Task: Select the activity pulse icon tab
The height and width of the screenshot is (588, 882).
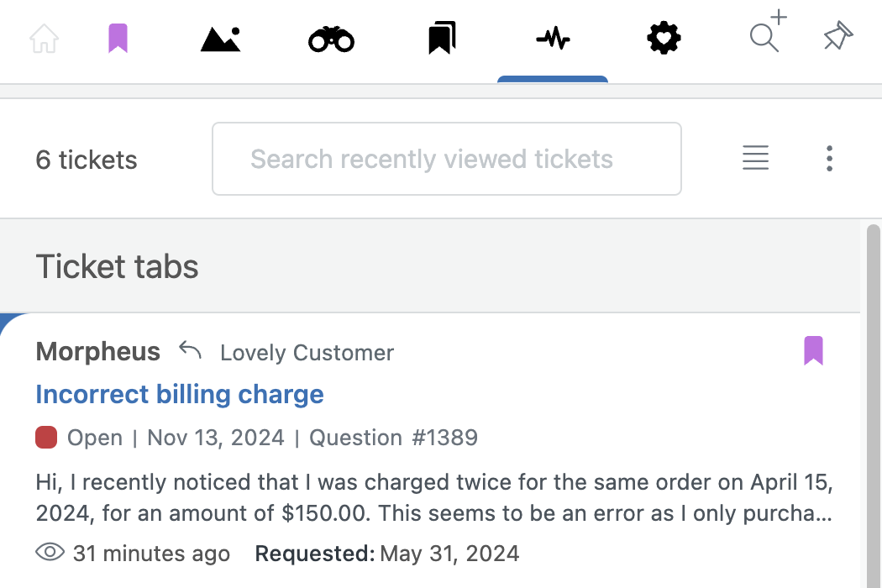Action: 553,39
